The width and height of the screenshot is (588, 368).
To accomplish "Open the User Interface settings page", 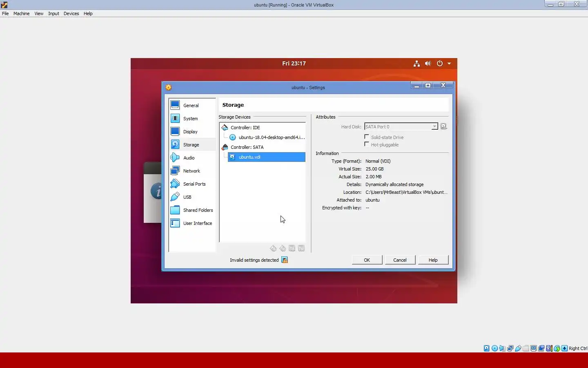I will (x=192, y=223).
